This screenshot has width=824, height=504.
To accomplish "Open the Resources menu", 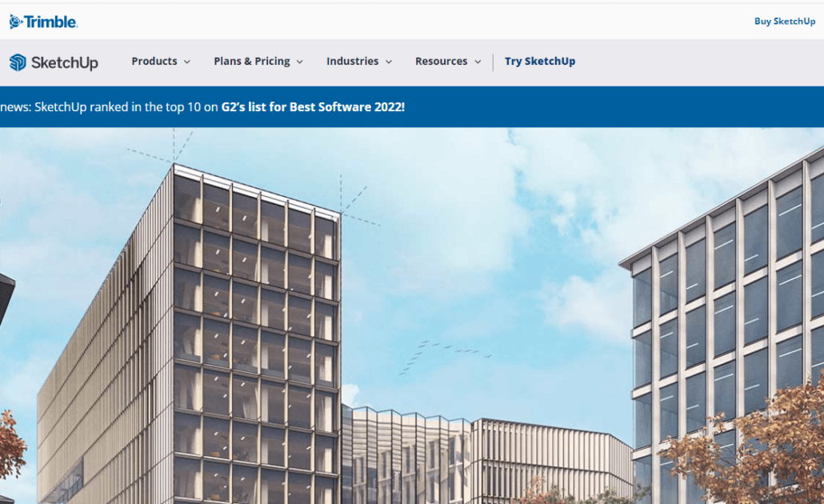I will [441, 61].
